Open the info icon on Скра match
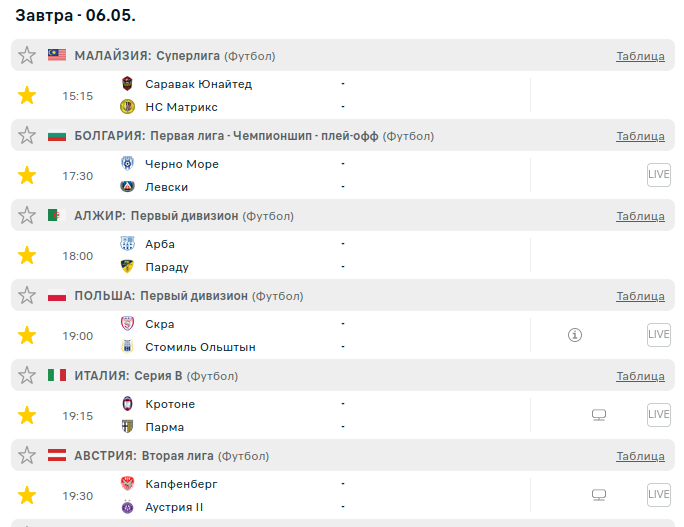Screen dimensions: 684x527 coord(574,335)
